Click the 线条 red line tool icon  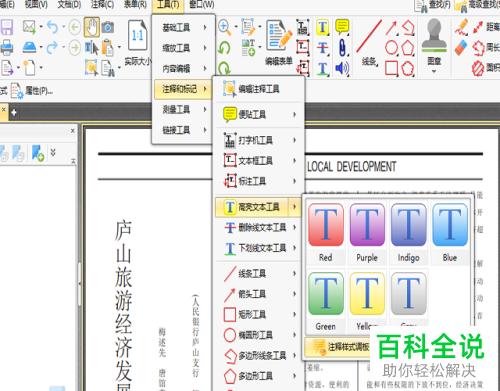tap(369, 36)
